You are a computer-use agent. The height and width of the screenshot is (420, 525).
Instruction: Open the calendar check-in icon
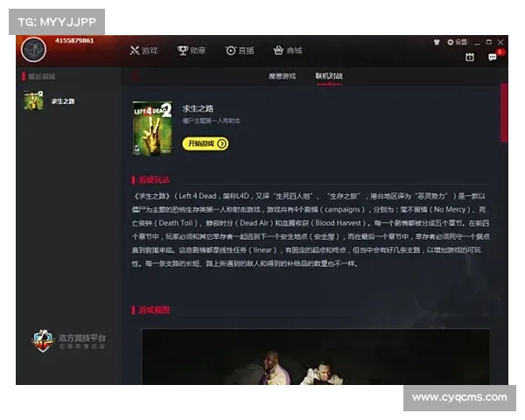[470, 57]
